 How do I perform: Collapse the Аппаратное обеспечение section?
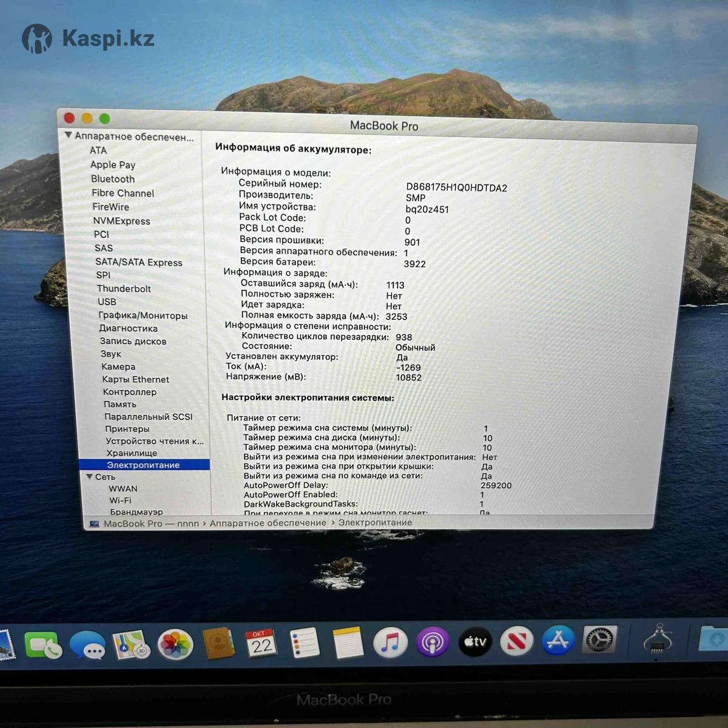pyautogui.click(x=68, y=136)
